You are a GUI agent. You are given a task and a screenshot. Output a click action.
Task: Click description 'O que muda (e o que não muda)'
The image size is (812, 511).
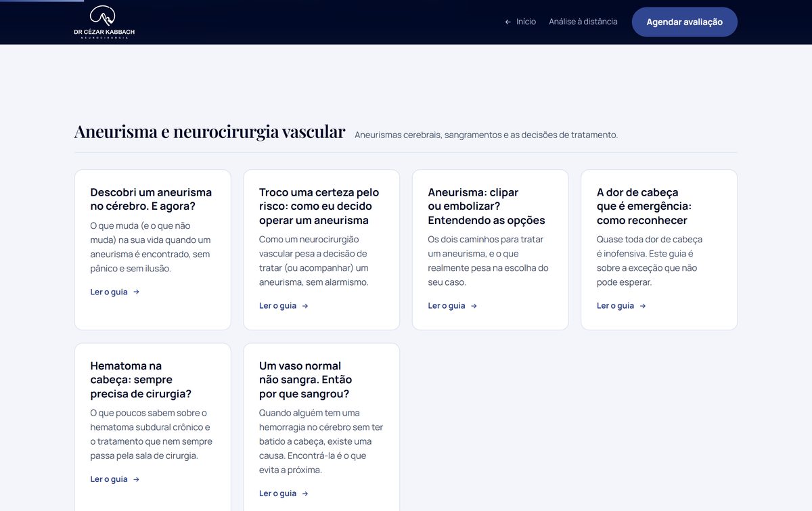[151, 246]
